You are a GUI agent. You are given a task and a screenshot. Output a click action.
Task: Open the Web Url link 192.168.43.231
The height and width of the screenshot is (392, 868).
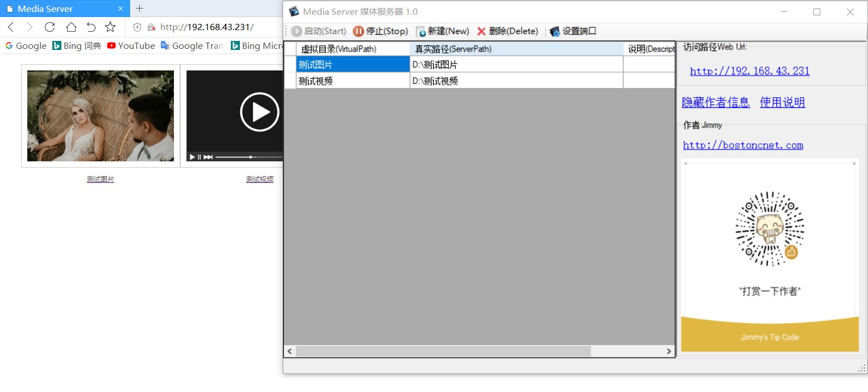(x=749, y=71)
